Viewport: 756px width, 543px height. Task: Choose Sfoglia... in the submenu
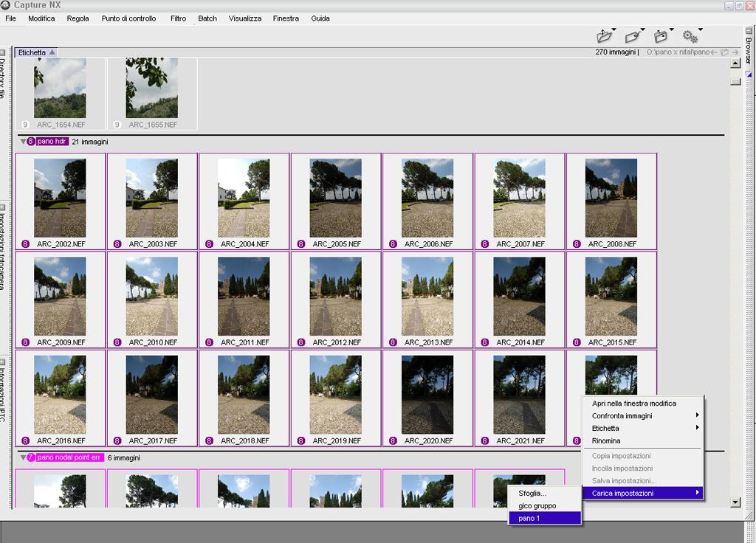click(545, 494)
